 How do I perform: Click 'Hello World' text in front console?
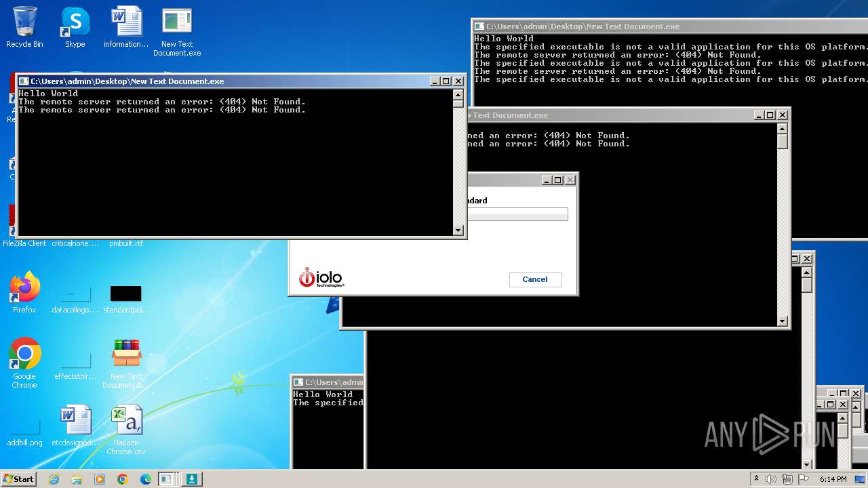click(x=48, y=94)
